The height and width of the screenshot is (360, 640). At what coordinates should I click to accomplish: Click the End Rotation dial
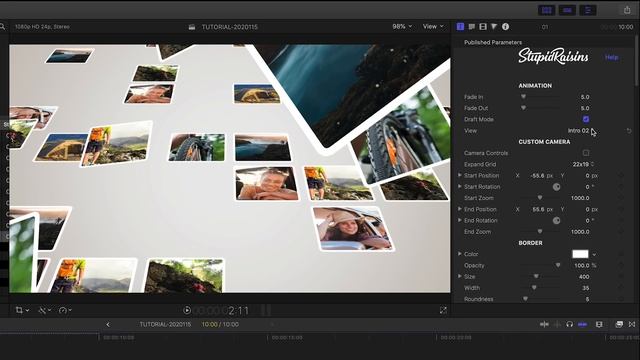click(556, 220)
